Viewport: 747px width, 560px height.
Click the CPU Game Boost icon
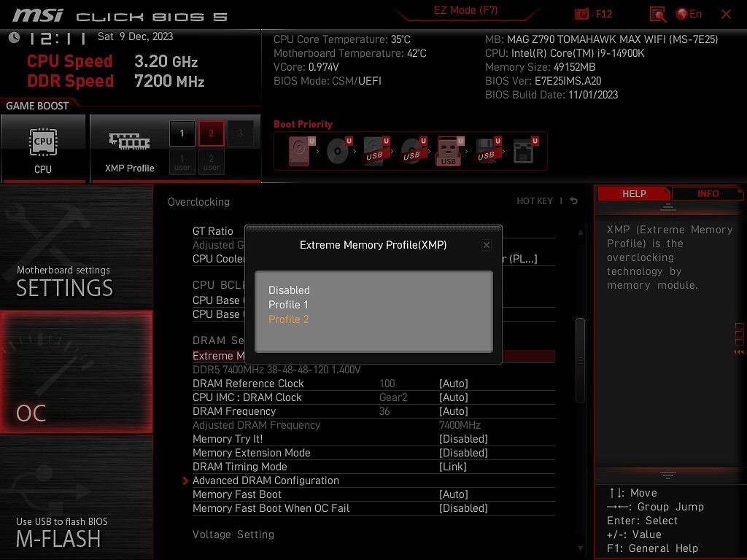[x=43, y=148]
